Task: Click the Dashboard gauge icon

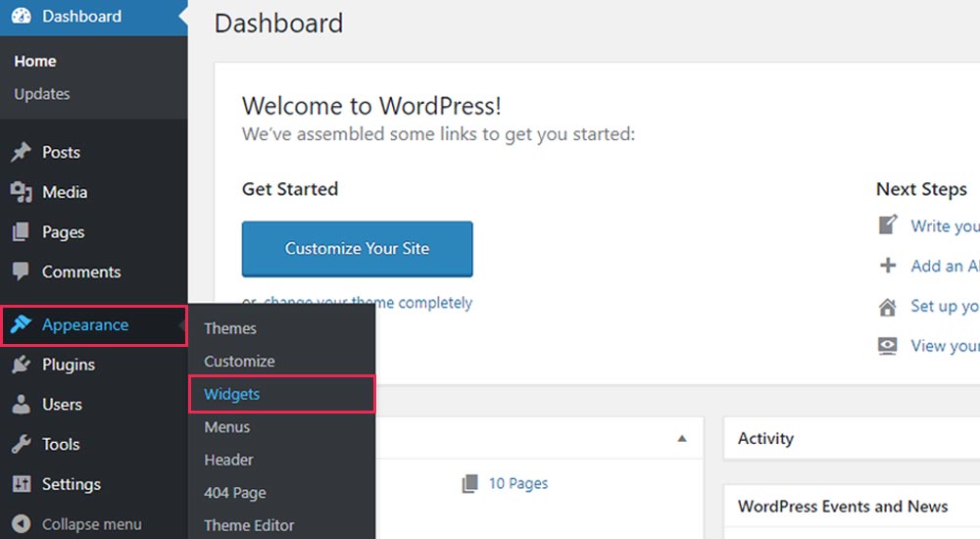Action: tap(22, 17)
